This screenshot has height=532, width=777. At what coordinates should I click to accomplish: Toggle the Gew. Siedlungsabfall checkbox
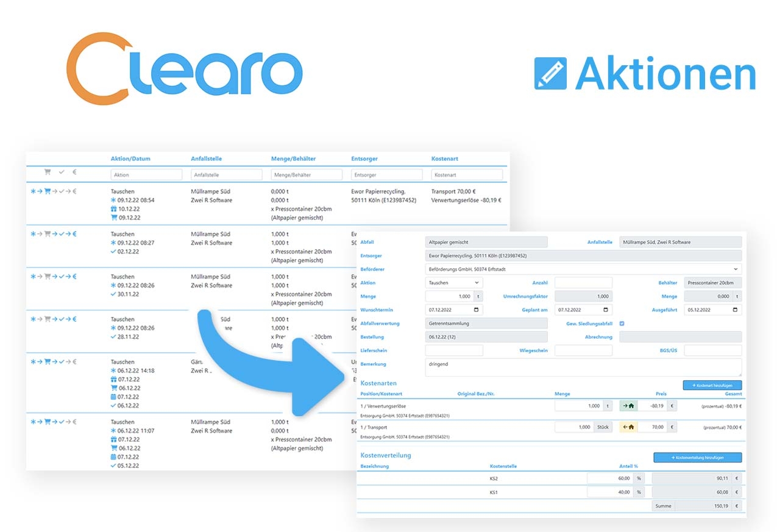(x=622, y=324)
